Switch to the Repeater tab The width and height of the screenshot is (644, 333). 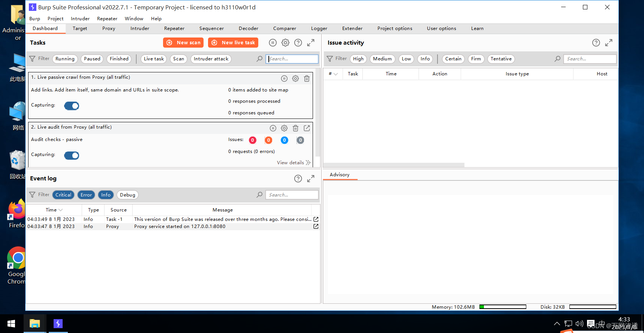point(174,28)
